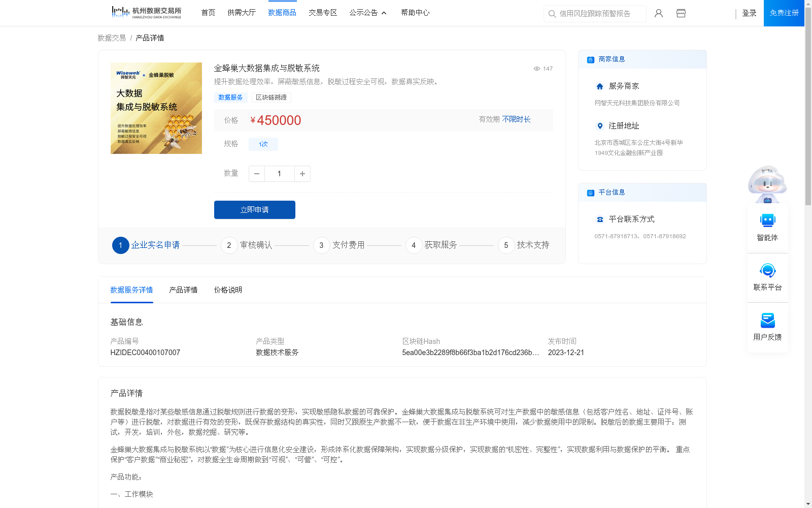
Task: Click the registered address text 北京市西城区
Action: coord(638,148)
